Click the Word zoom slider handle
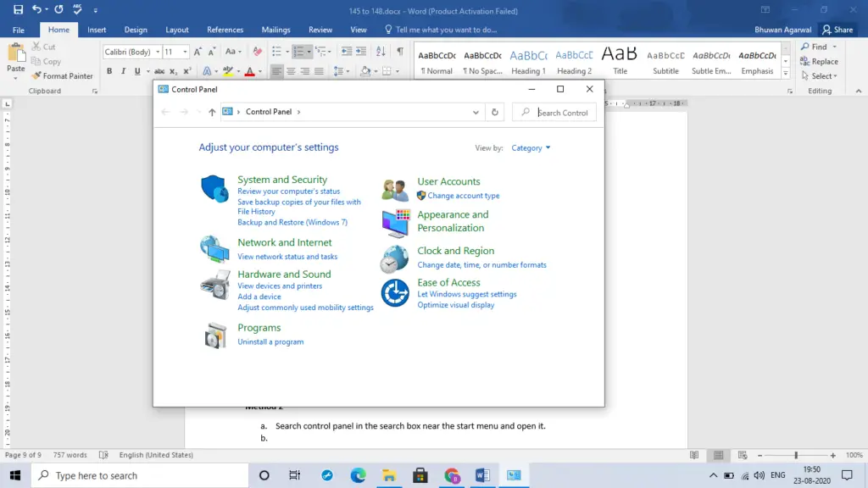Screen dimensions: 868x488 [x=796, y=455]
